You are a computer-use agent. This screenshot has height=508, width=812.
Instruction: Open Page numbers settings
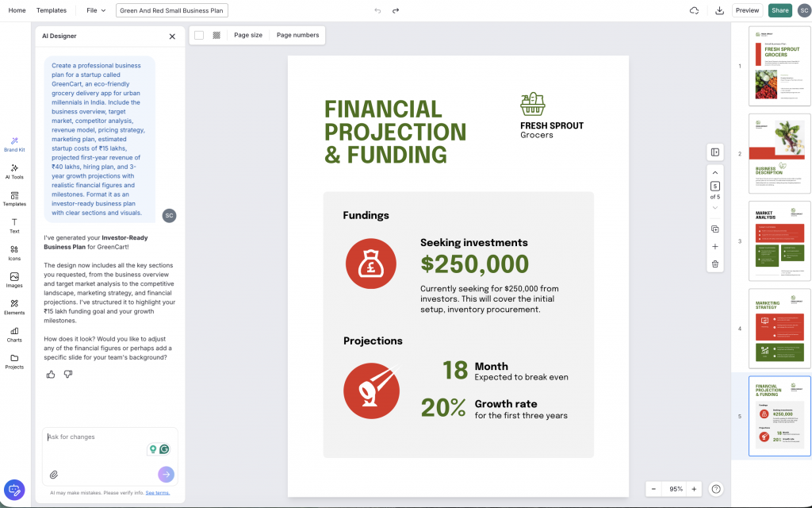pyautogui.click(x=298, y=35)
